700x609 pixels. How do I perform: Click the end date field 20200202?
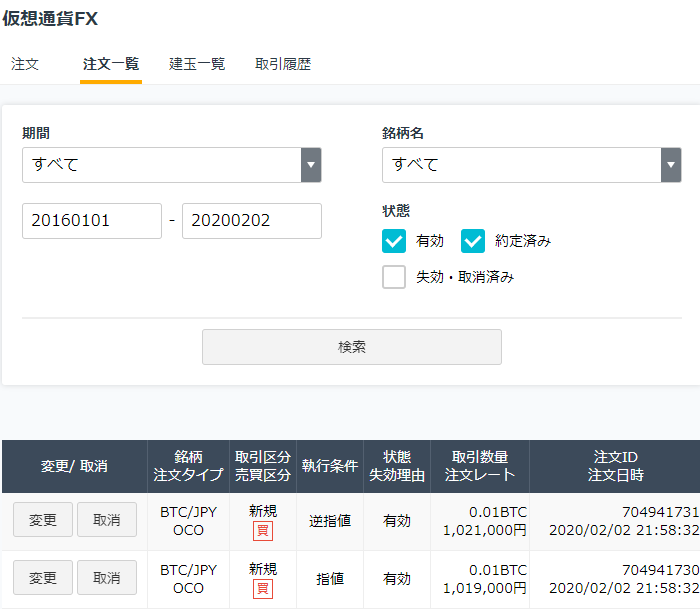pyautogui.click(x=252, y=221)
